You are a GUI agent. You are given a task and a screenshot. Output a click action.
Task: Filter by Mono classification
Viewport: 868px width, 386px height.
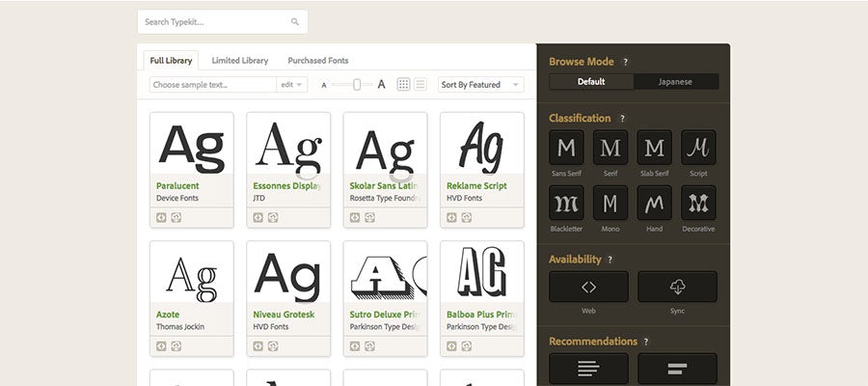pyautogui.click(x=610, y=203)
